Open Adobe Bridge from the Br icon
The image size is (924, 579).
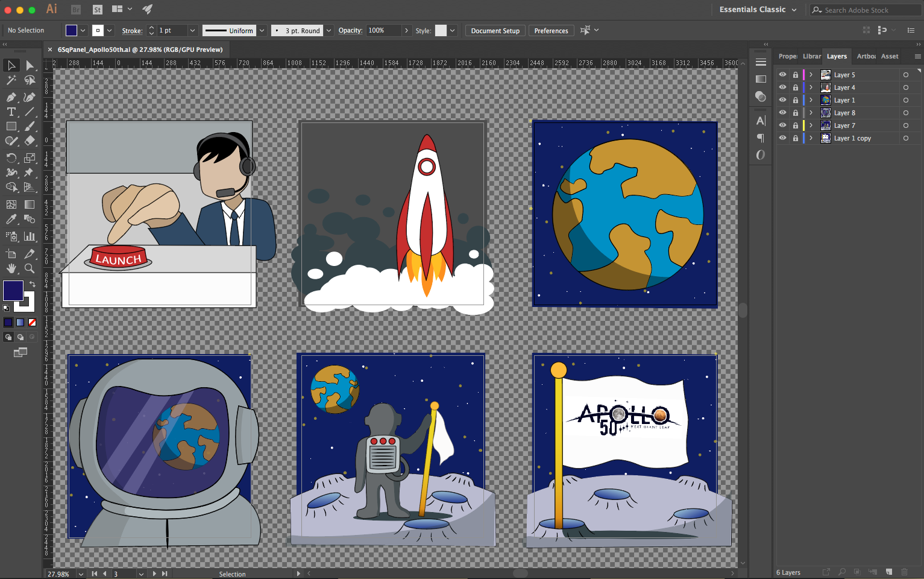pyautogui.click(x=76, y=10)
